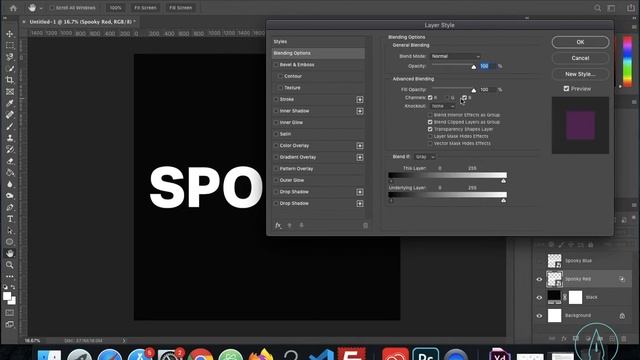Screen dimensions: 640x360
Task: Go to Photoshop home screen
Action: tap(13, 8)
